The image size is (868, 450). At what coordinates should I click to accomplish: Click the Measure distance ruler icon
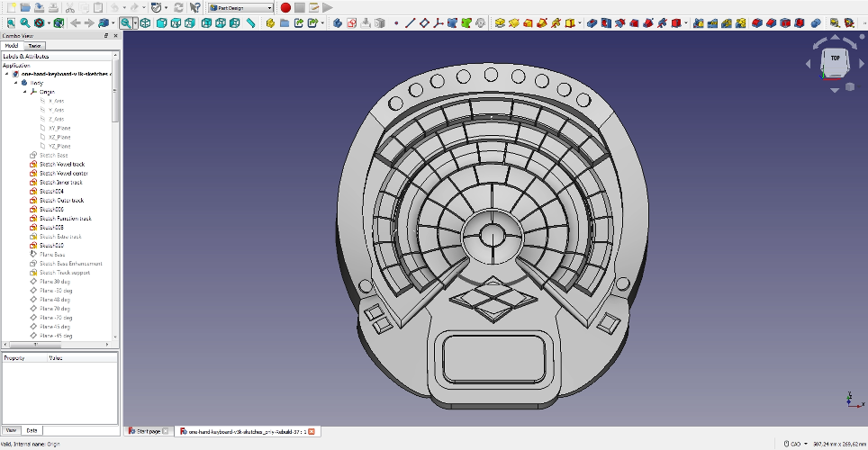point(250,22)
